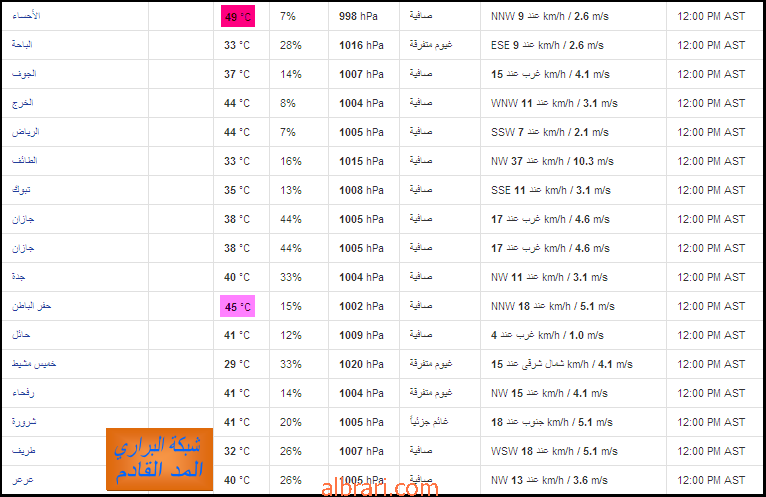Open the الطائف city link
Screen dimensions: 766x497
(24, 160)
